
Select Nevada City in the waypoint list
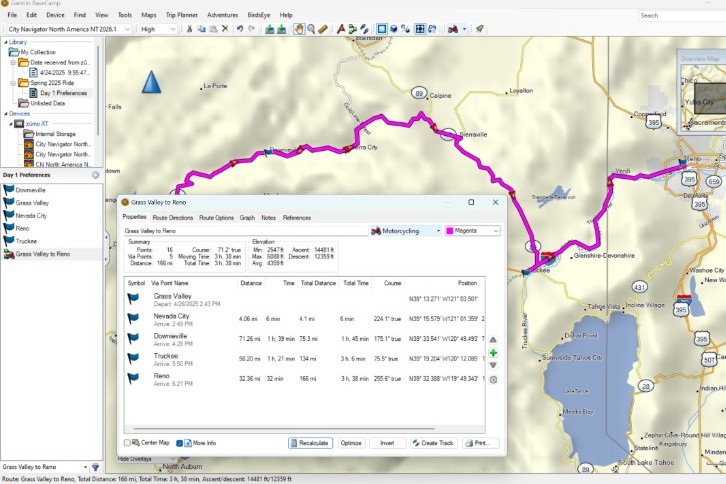click(31, 216)
